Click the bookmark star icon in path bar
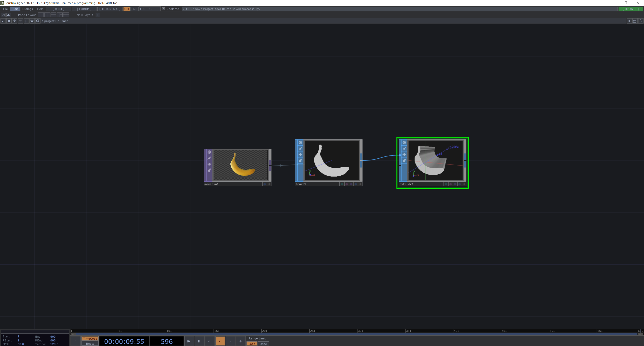This screenshot has width=644, height=346. point(32,21)
